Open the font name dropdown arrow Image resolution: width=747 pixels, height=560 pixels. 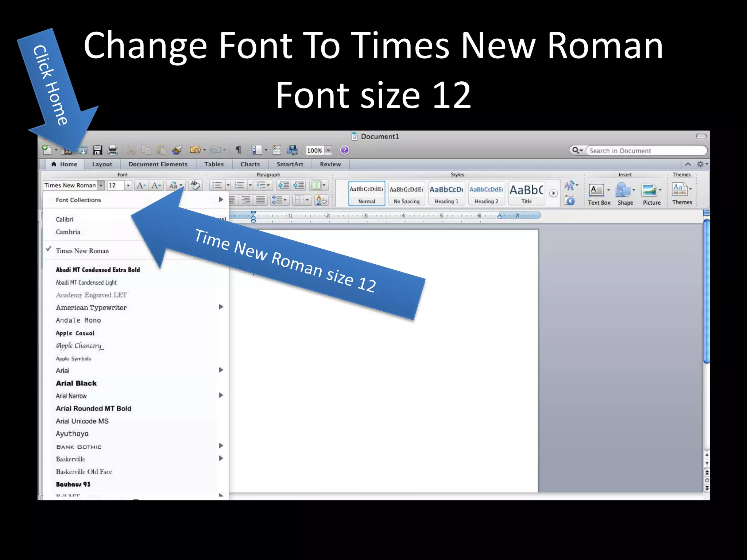101,185
